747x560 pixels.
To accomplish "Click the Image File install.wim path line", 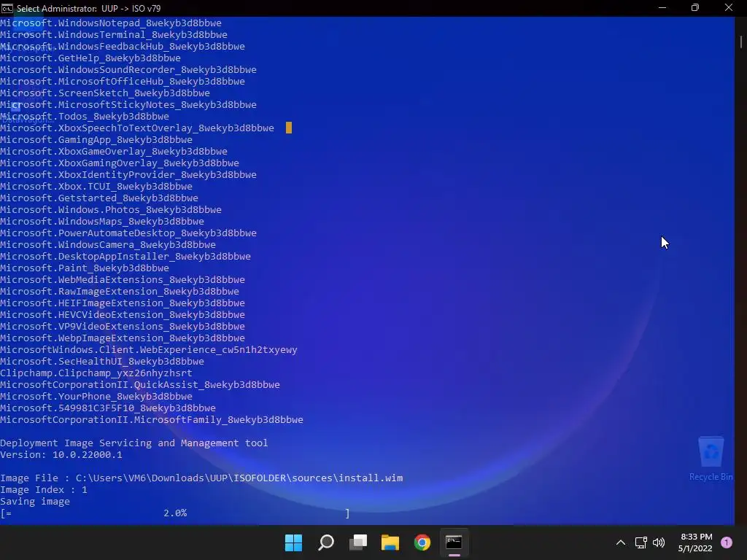I will click(201, 478).
